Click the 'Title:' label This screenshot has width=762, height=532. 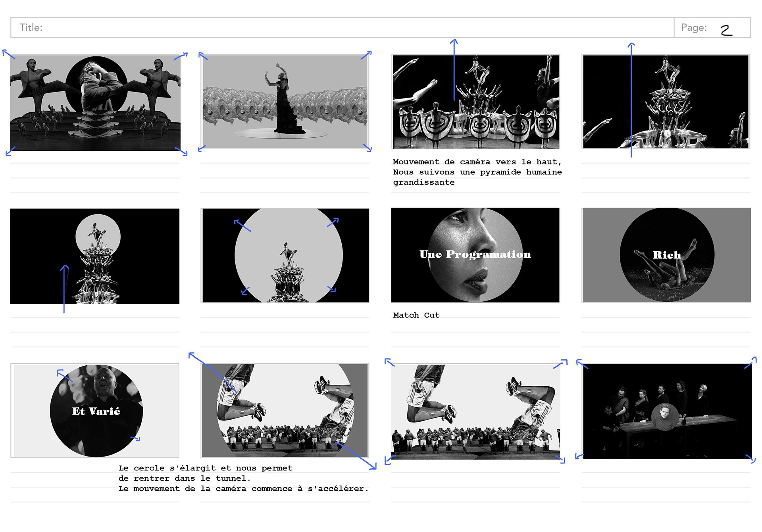click(x=31, y=27)
